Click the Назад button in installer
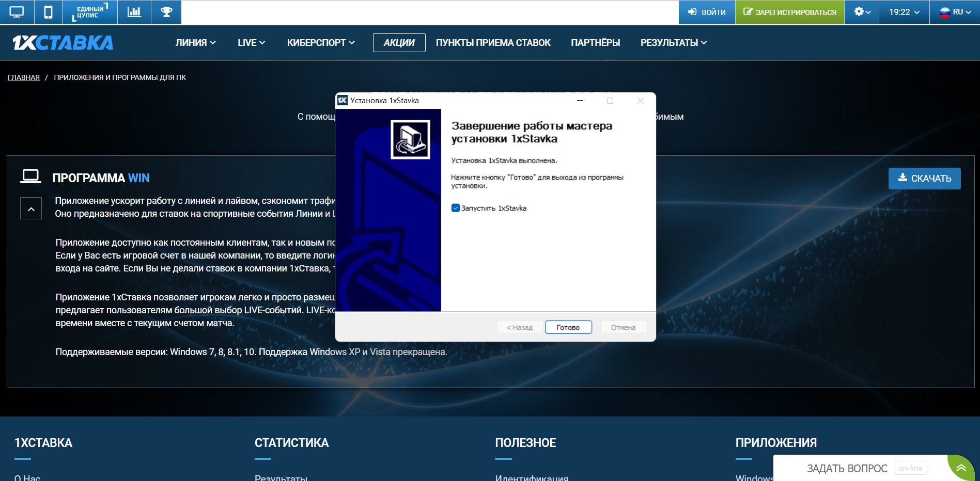This screenshot has width=980, height=481. 520,327
